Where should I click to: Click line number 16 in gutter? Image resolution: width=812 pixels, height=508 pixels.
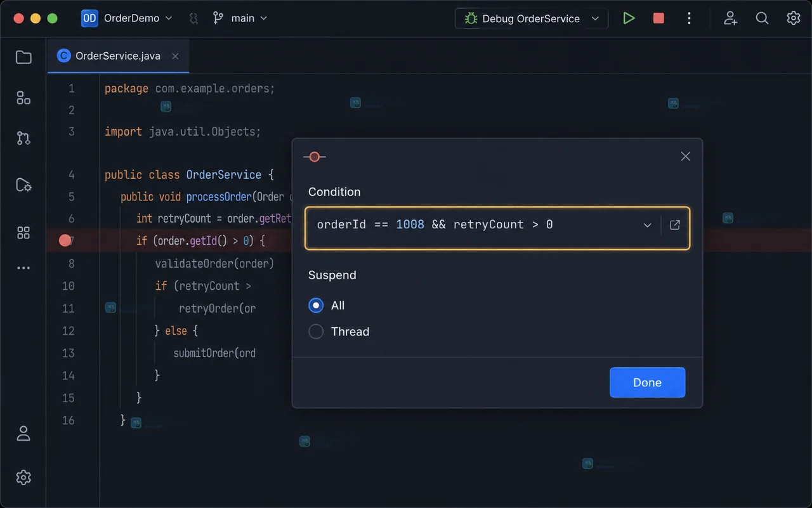(x=69, y=420)
